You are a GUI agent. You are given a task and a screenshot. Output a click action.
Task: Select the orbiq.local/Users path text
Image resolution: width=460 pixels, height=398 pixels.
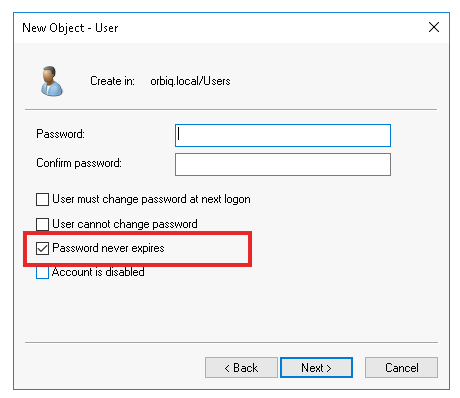click(190, 81)
